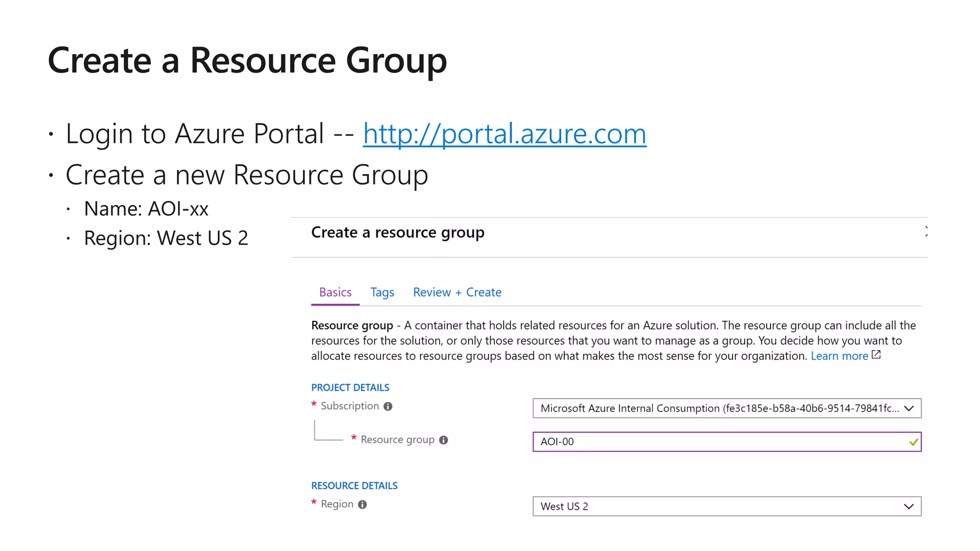Click the RESOURCE DETAILS heading

pyautogui.click(x=355, y=485)
